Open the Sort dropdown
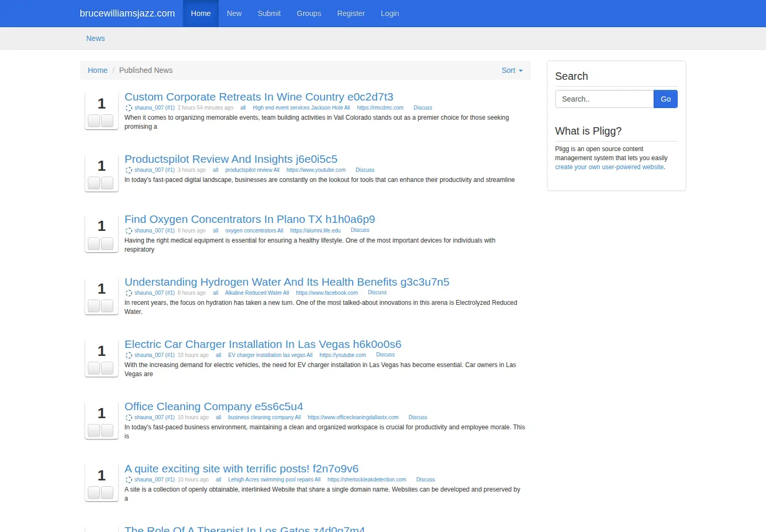This screenshot has width=766, height=532. (x=512, y=70)
